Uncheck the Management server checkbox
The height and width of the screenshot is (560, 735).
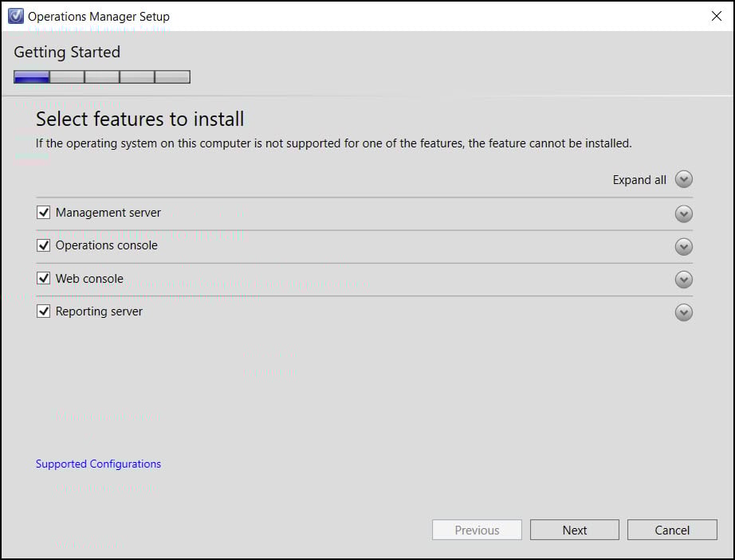pos(43,213)
